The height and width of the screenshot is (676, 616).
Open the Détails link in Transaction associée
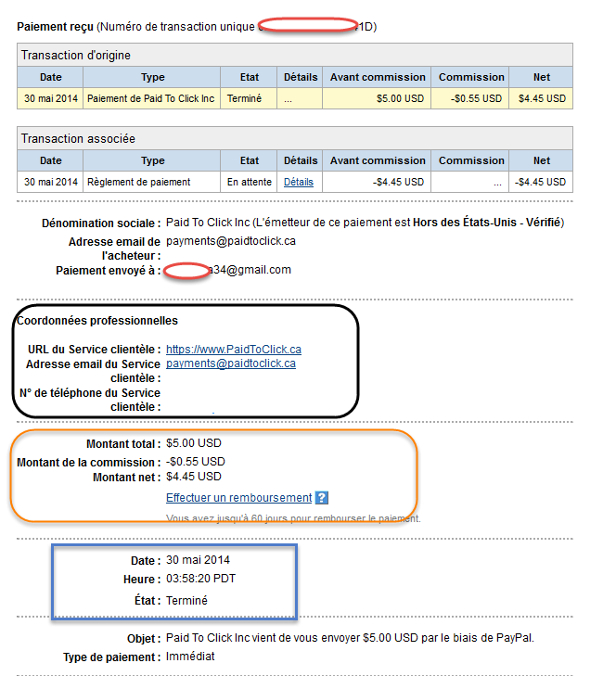tap(299, 182)
